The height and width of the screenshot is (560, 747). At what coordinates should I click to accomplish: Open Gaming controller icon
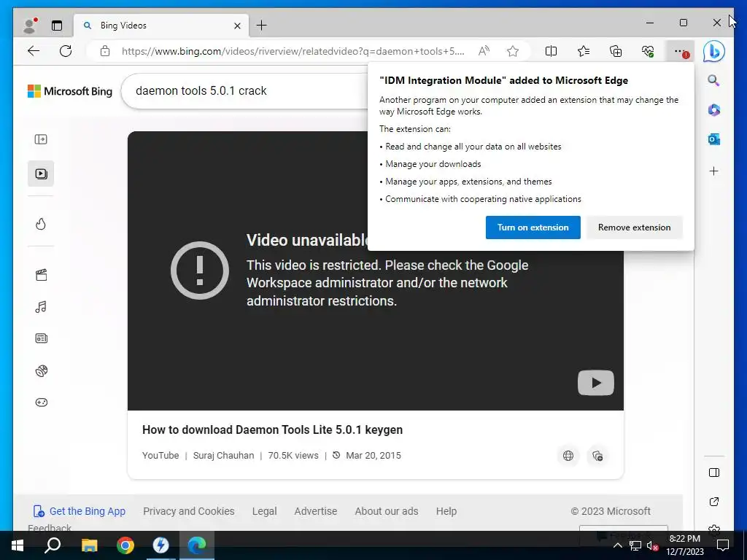coord(41,402)
